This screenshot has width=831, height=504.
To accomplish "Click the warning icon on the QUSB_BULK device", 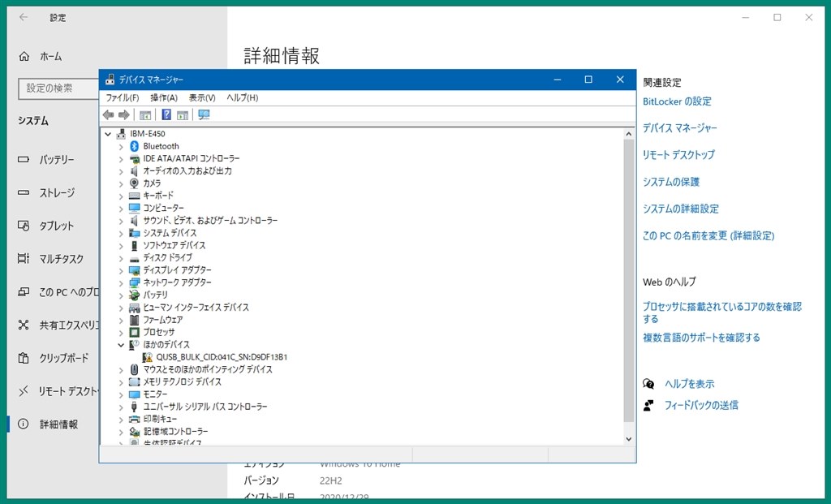I will [148, 357].
